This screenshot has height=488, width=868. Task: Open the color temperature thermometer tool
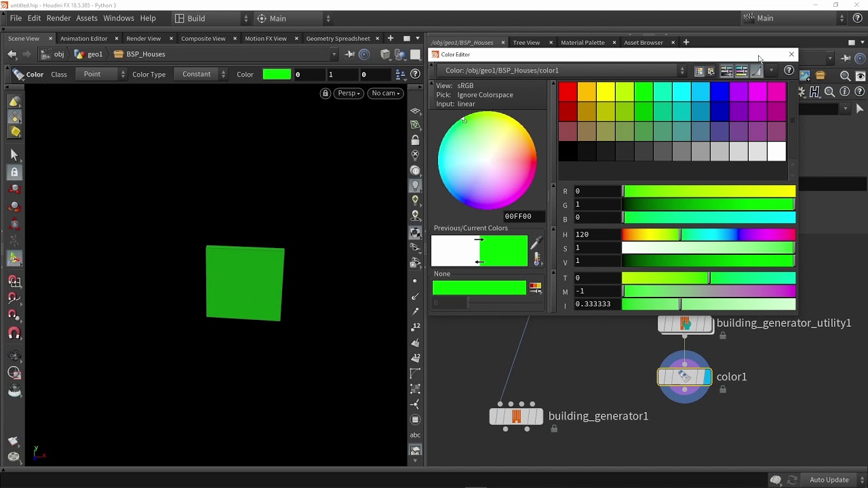tap(537, 258)
